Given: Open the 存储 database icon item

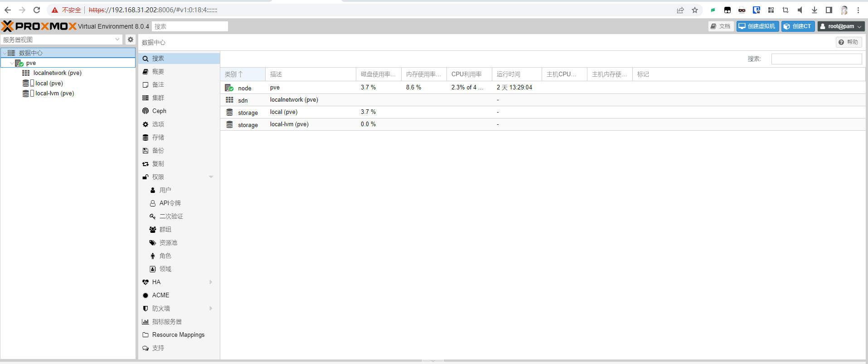Looking at the screenshot, I should 145,138.
